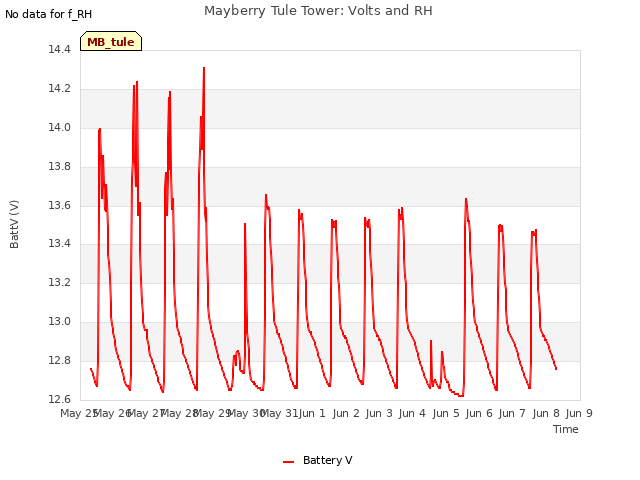Click the 13.4 y-axis tick label
Screen dimensions: 640x480
click(60, 243)
